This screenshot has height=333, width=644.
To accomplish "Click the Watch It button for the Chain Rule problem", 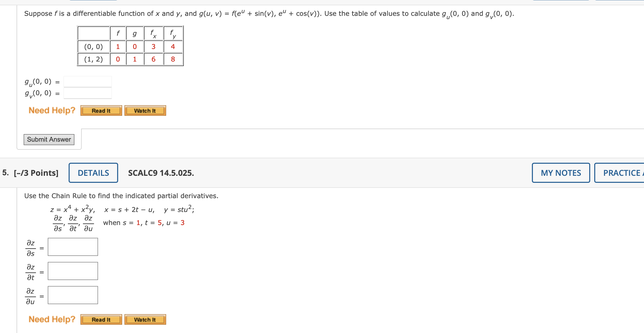I will coord(145,319).
